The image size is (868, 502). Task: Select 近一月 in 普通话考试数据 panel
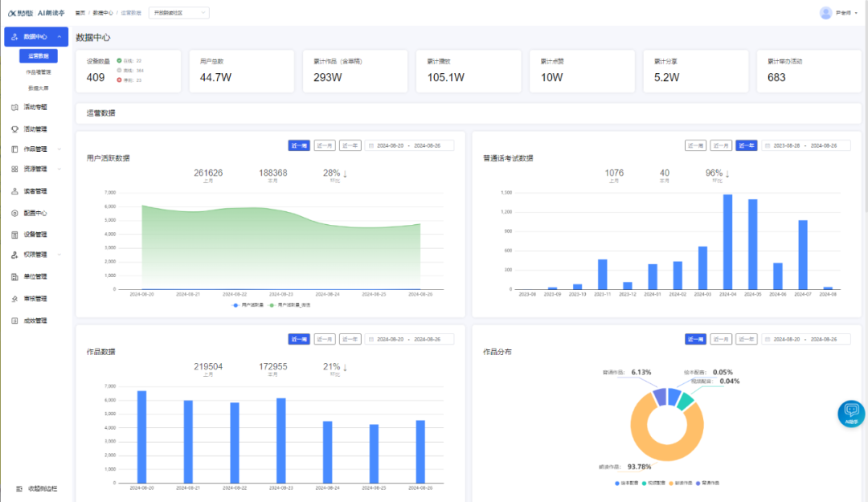tap(721, 145)
